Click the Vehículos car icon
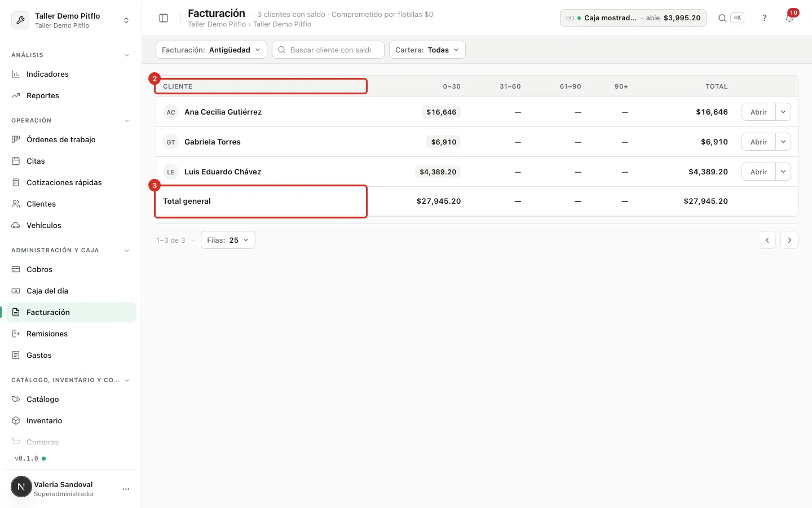 [x=16, y=225]
